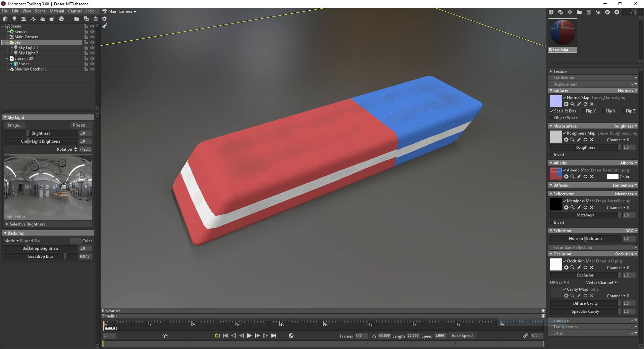This screenshot has width=644, height=349.
Task: Add a new light from scene toolbar
Action: pos(14,19)
